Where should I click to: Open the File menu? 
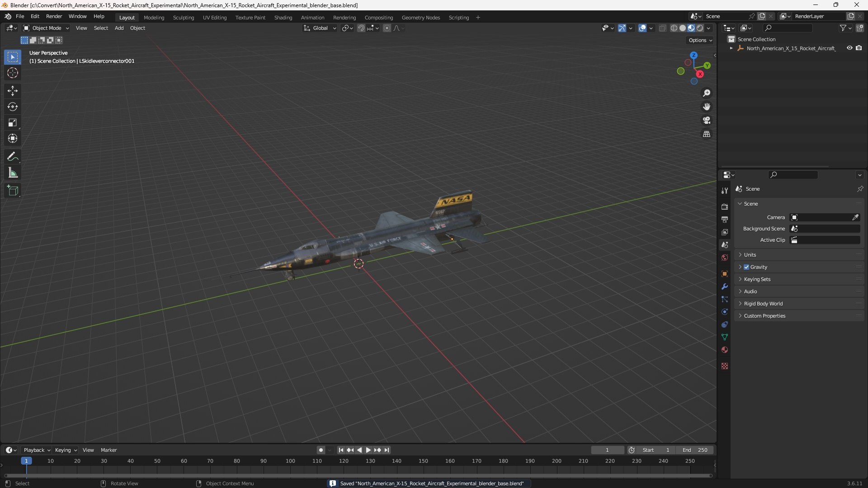[20, 16]
